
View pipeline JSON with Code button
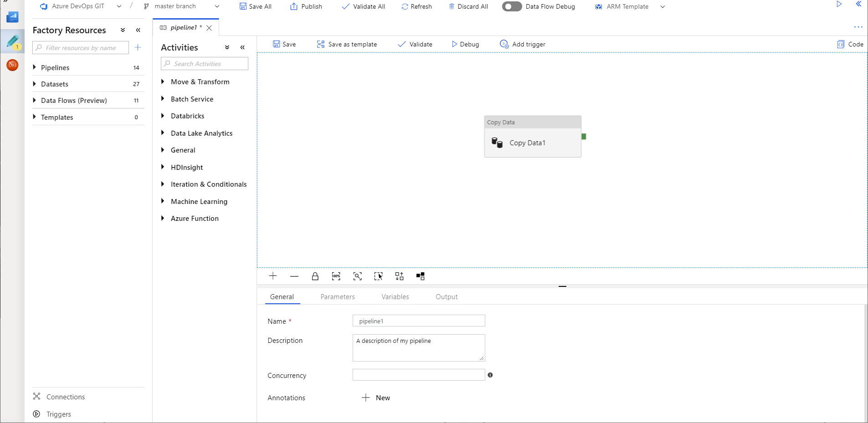click(x=850, y=44)
